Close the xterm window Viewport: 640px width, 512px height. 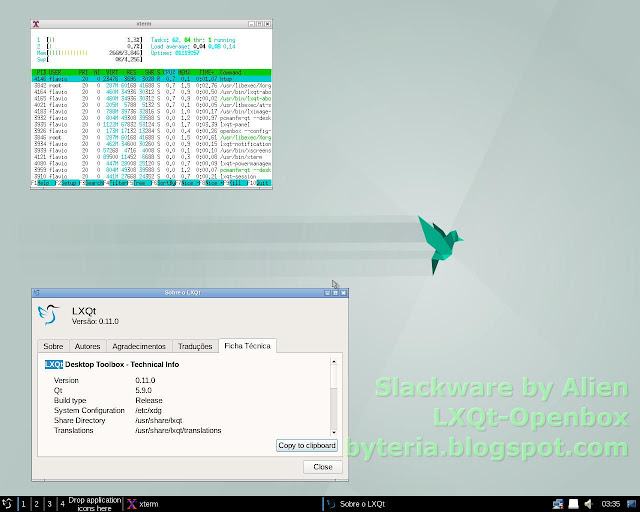tap(267, 24)
